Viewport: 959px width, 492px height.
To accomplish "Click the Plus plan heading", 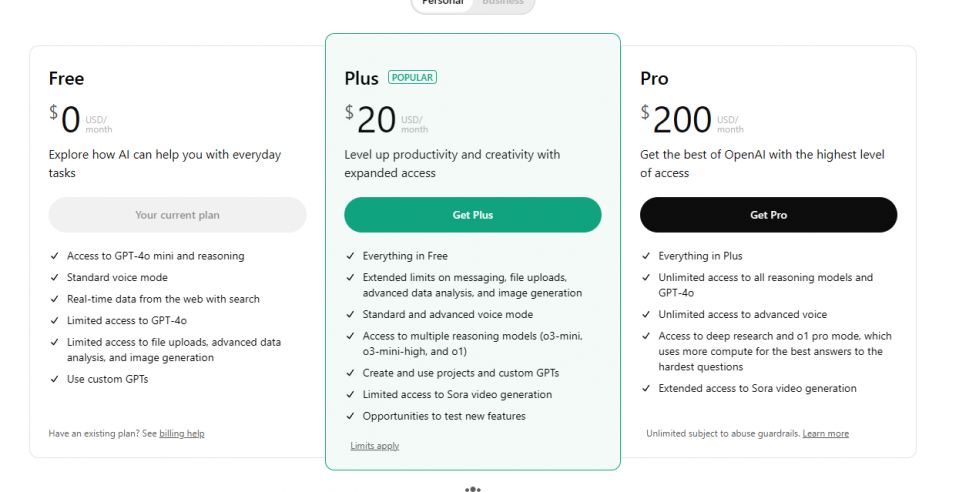I will 361,78.
